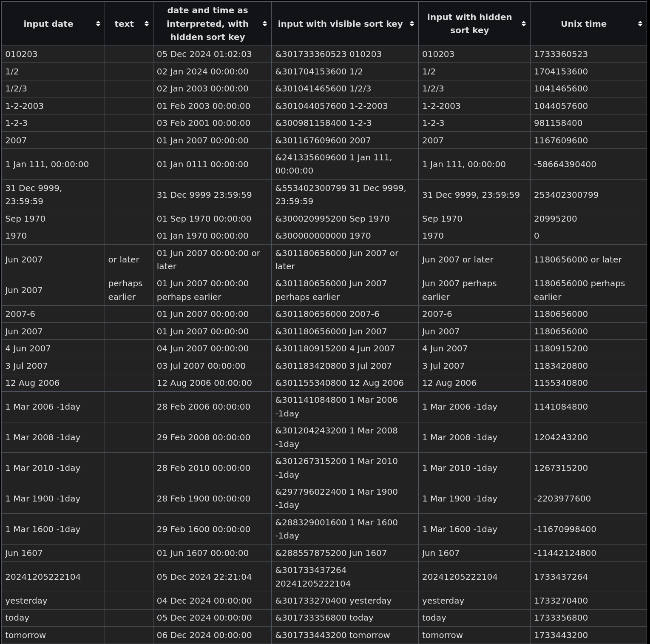This screenshot has height=644, width=650.
Task: Sort by Unix time arrows
Action: coord(640,24)
